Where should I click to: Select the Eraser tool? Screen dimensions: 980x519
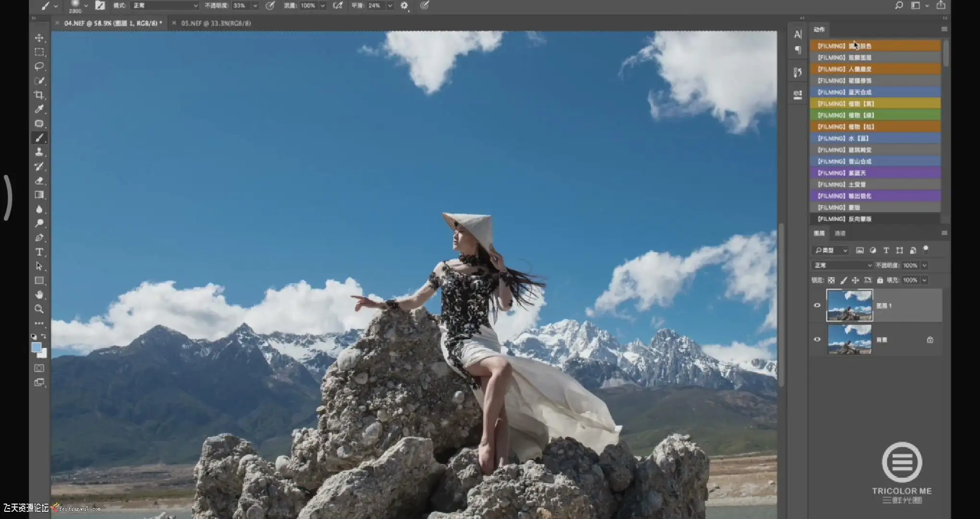pos(39,181)
